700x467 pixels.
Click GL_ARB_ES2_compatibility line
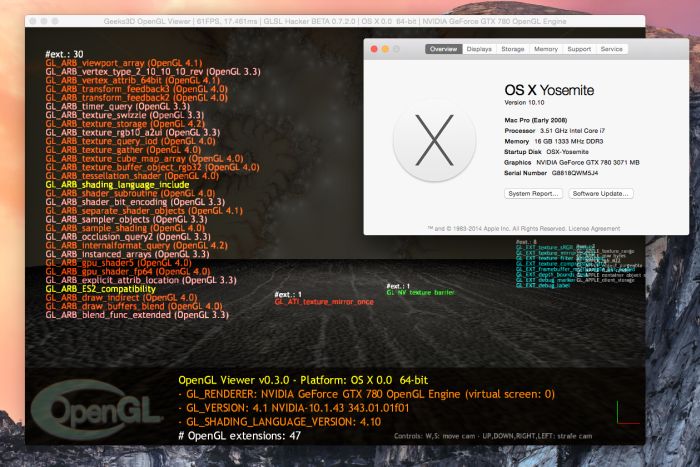point(101,289)
